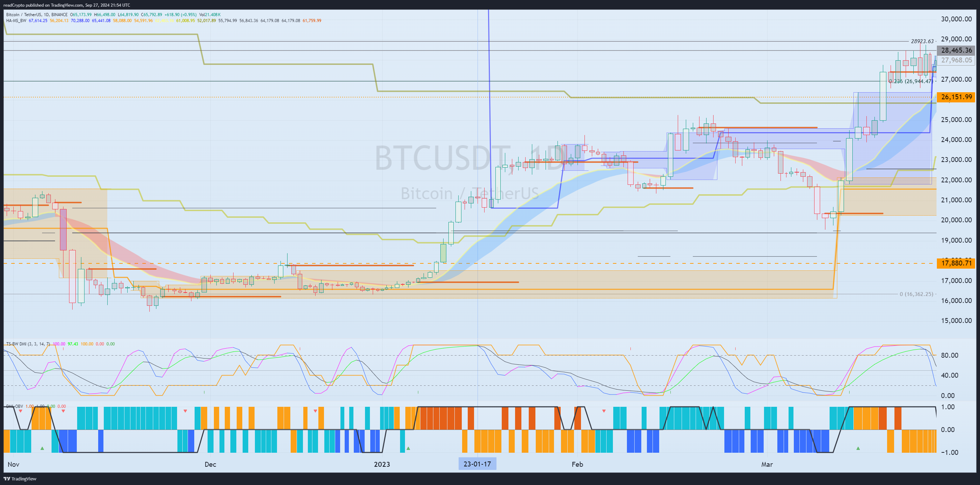This screenshot has height=485, width=980.
Task: Click the green up-triangle marker in March in the DMI-OBV pane
Action: [x=858, y=449]
